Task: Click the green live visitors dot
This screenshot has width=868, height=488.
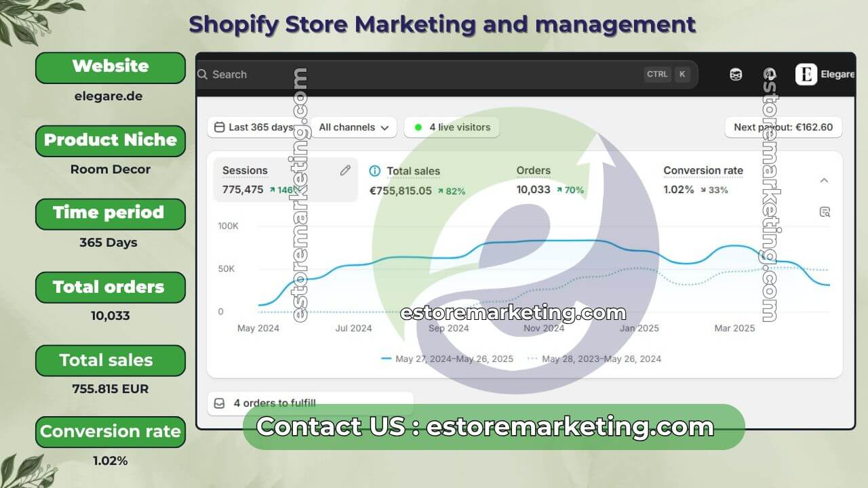Action: (x=418, y=127)
